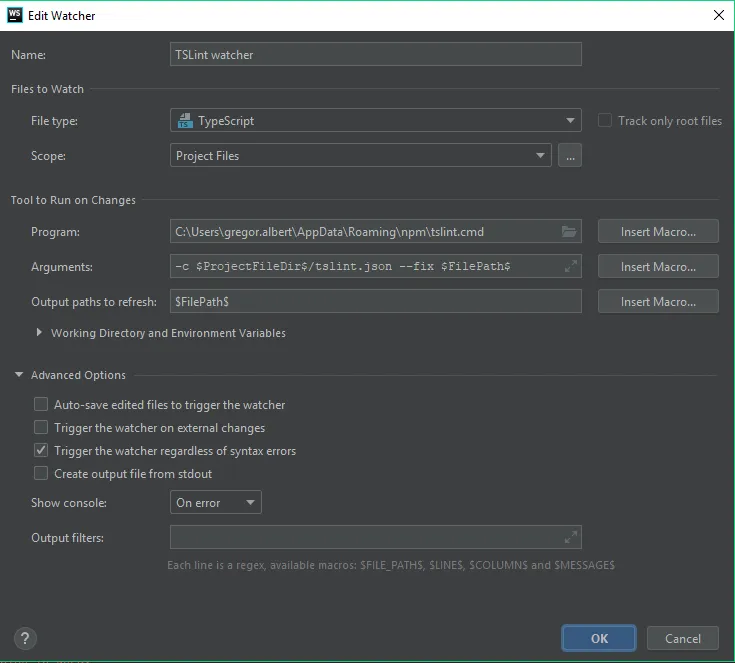Open scope editor with ellipsis button
This screenshot has height=663, width=735.
(570, 156)
